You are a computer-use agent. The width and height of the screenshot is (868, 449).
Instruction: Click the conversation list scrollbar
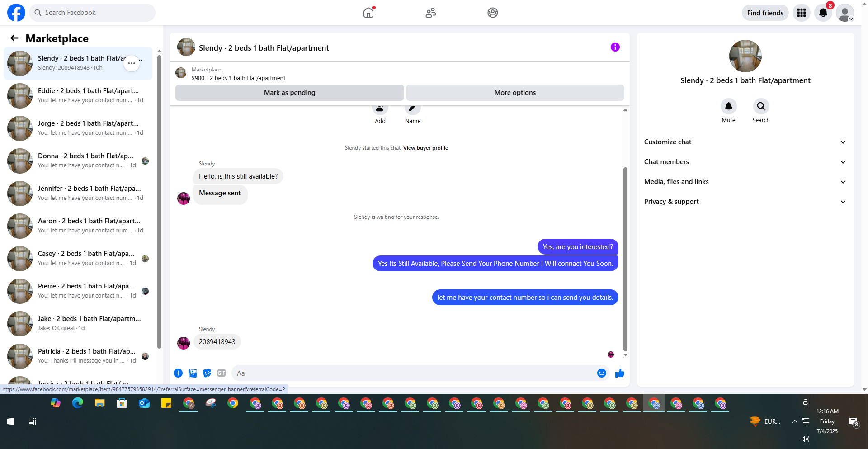click(159, 201)
